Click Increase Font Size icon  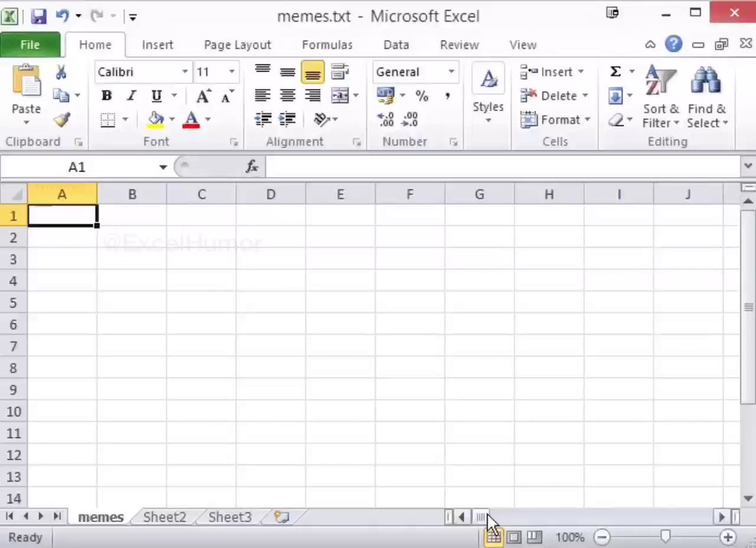coord(203,96)
